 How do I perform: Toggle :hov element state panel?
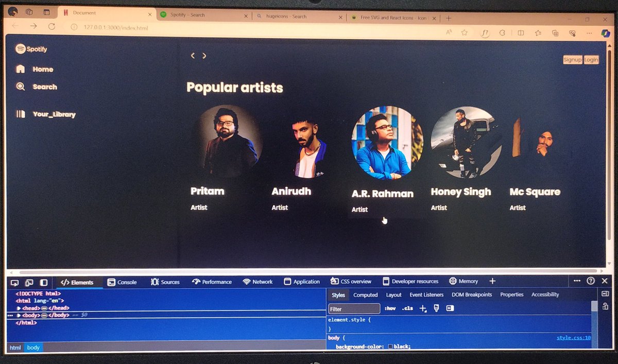390,308
